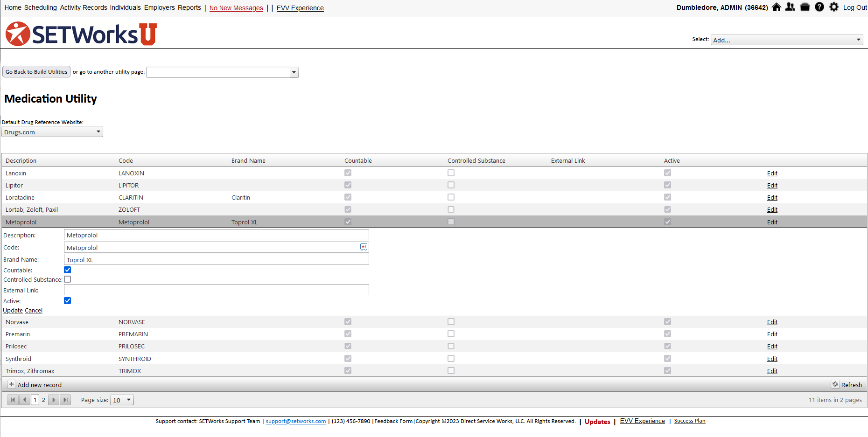This screenshot has height=437, width=868.
Task: Open the Employers menu
Action: pyautogui.click(x=160, y=8)
